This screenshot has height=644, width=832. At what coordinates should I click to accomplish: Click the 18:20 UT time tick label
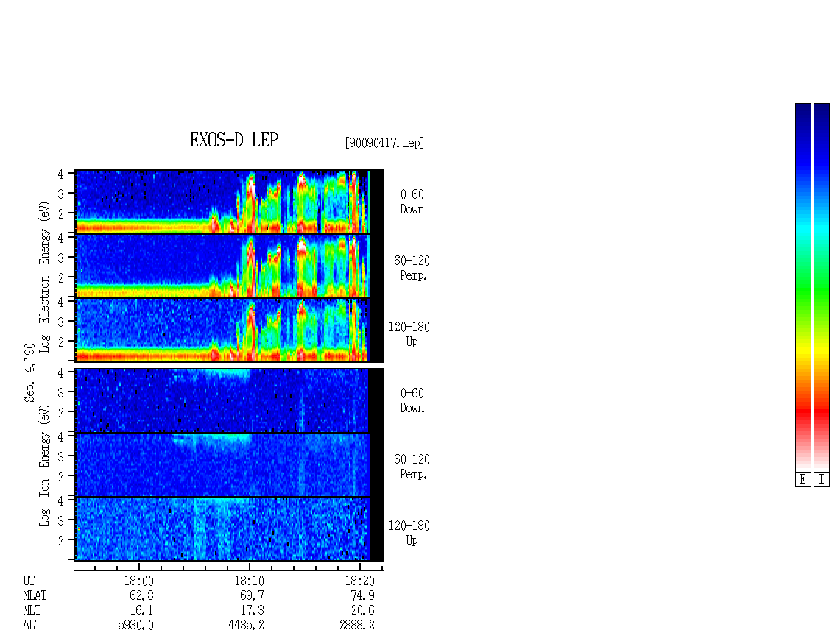(360, 581)
